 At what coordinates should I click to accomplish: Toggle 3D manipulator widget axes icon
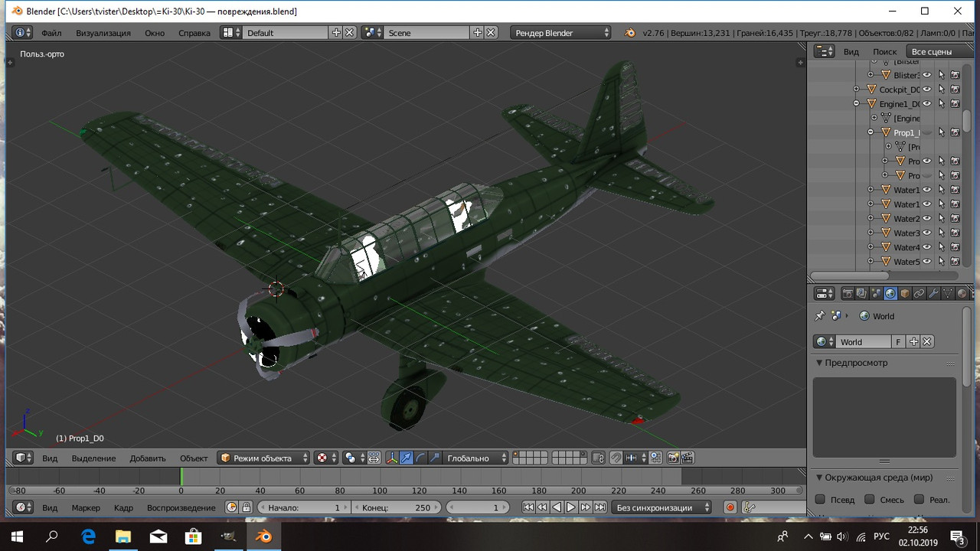click(x=392, y=458)
